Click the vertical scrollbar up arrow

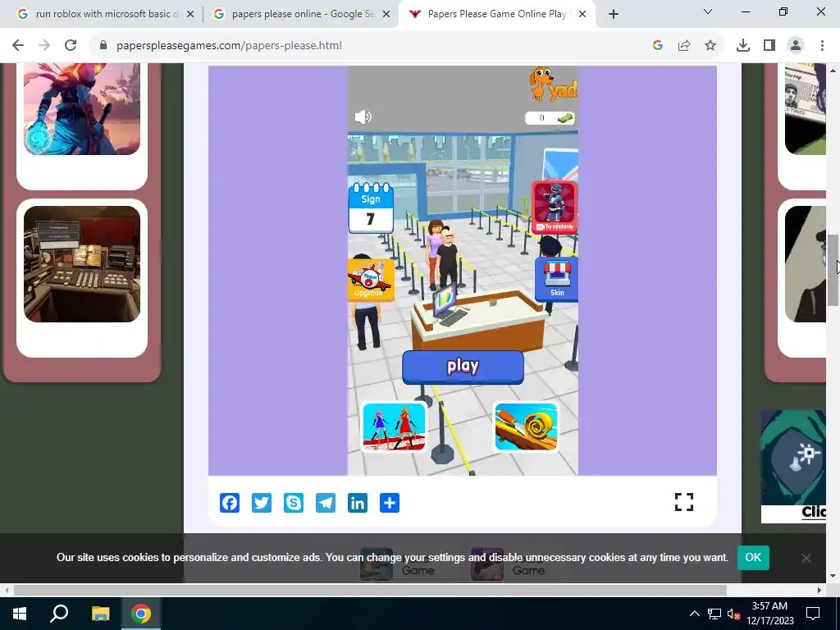[x=833, y=70]
